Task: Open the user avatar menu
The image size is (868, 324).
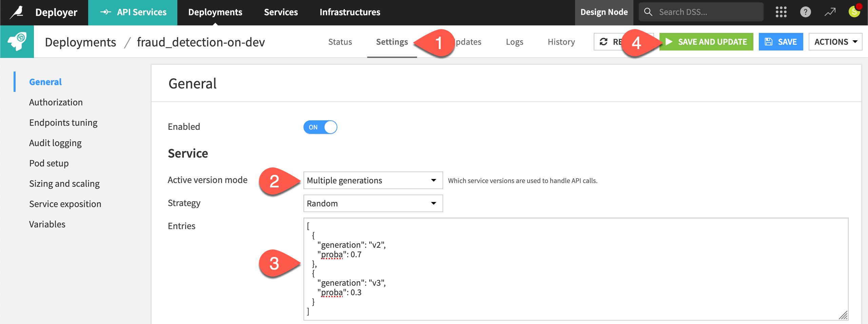Action: tap(854, 12)
